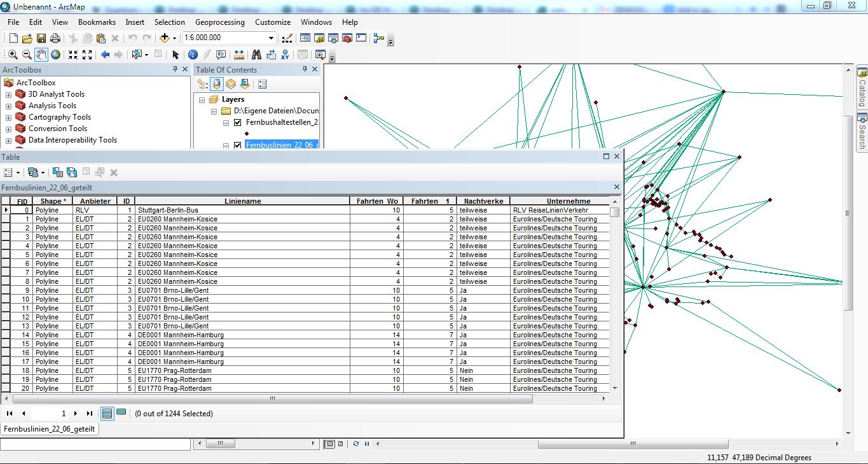
Task: Open the Find binoculars tool
Action: pos(256,55)
